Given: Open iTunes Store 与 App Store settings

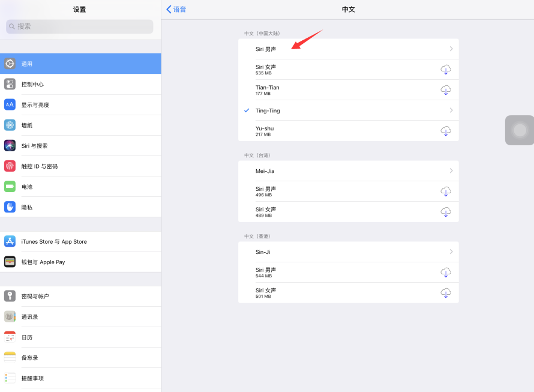Looking at the screenshot, I should coord(80,241).
